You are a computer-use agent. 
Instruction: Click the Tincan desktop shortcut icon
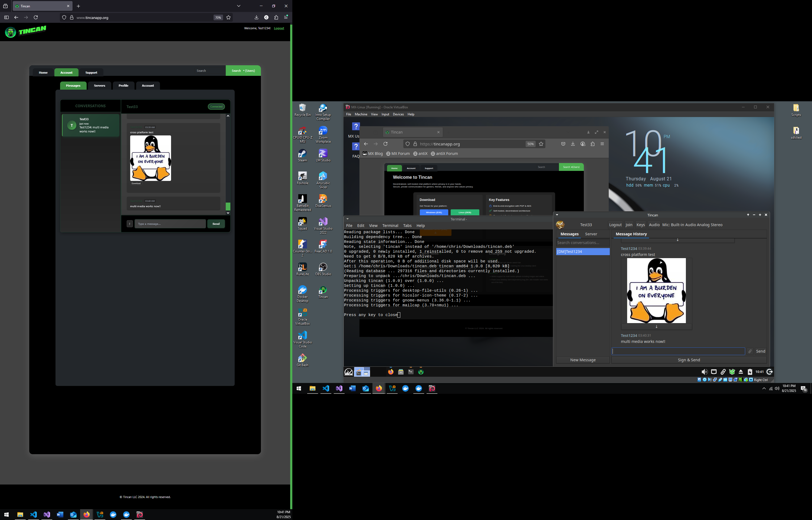[x=323, y=290]
